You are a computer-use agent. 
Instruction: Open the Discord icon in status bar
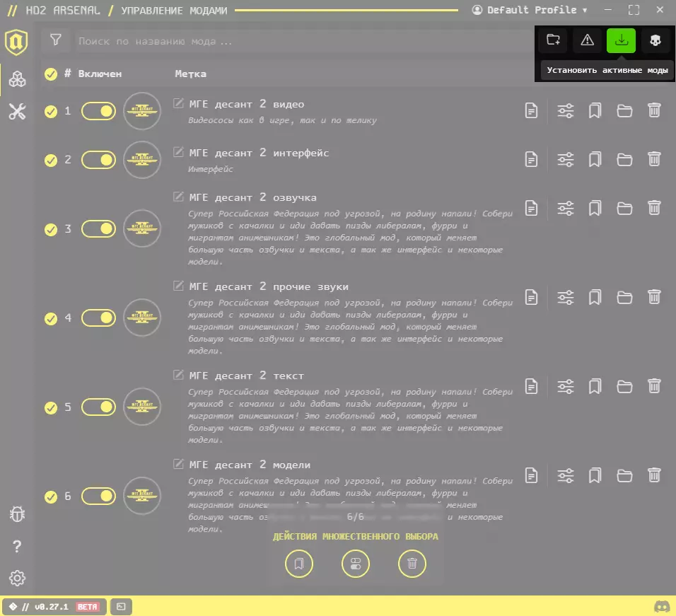click(x=662, y=607)
